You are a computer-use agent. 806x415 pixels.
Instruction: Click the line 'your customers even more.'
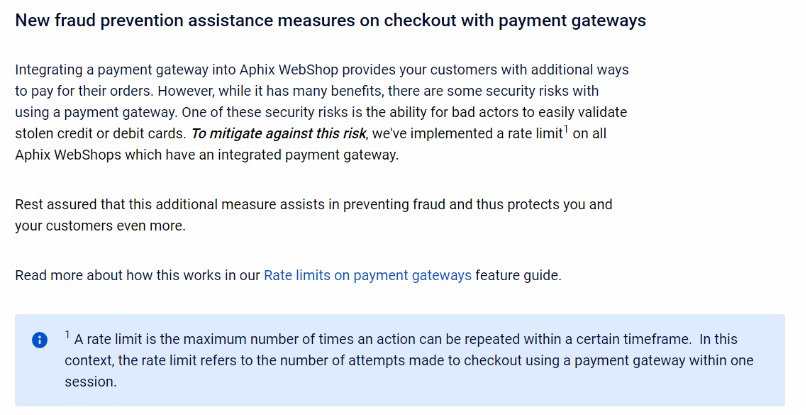[x=100, y=225]
